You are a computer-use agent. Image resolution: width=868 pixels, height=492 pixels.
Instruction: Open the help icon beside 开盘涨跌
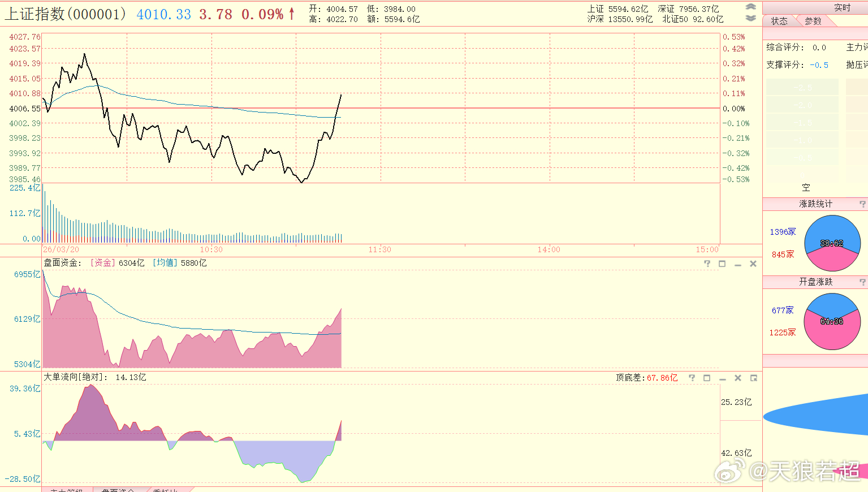[862, 282]
